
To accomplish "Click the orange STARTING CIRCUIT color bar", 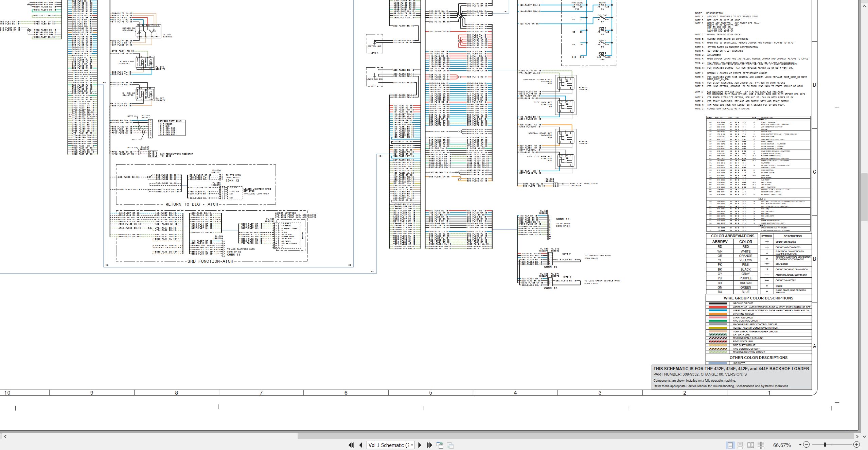I will point(718,314).
